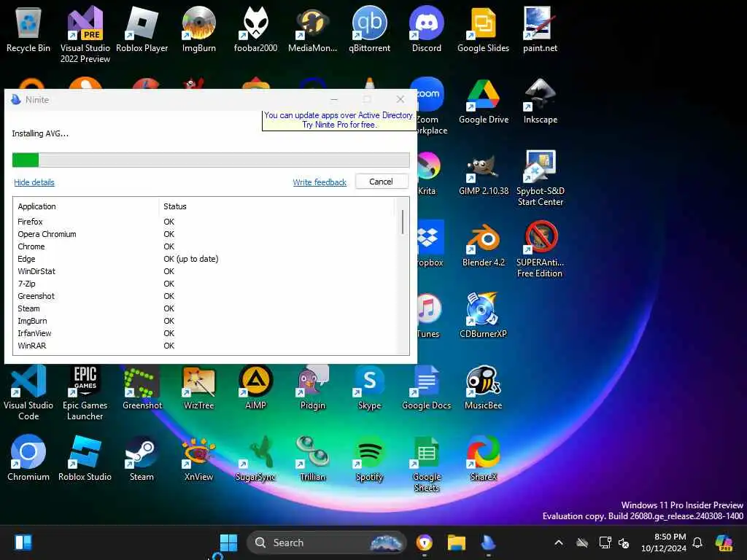Screen dimensions: 747x560
Task: Select Spybot-S&D Start Center icon
Action: [x=541, y=177]
